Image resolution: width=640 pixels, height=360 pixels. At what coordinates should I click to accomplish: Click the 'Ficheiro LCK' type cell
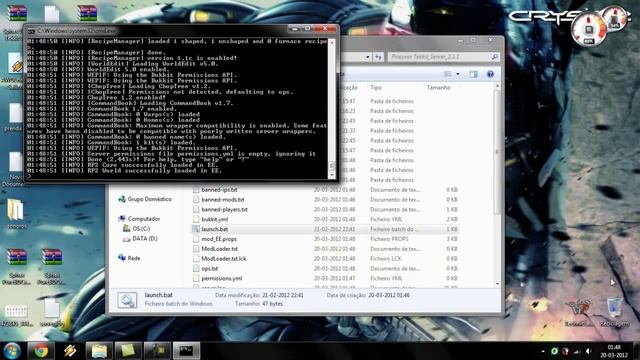click(386, 258)
